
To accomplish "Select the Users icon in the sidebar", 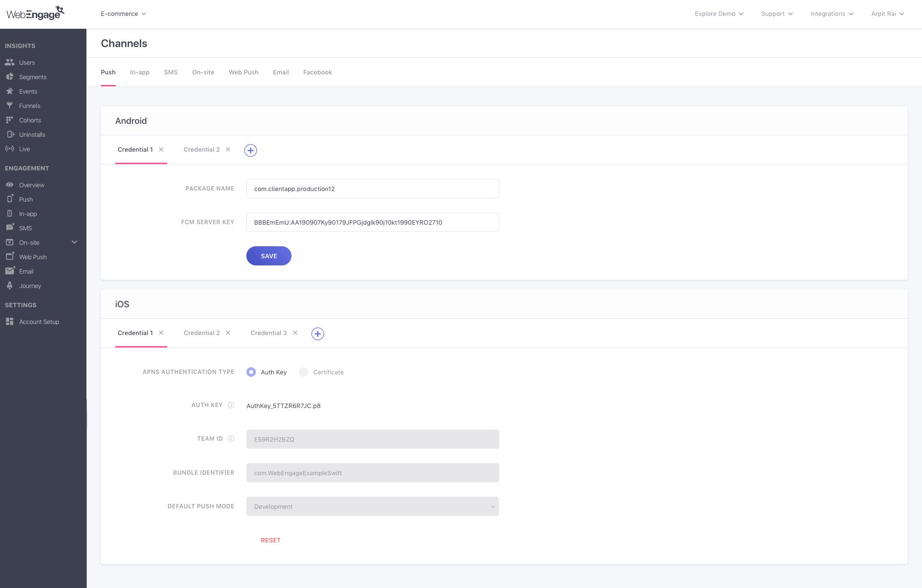I will click(x=10, y=62).
